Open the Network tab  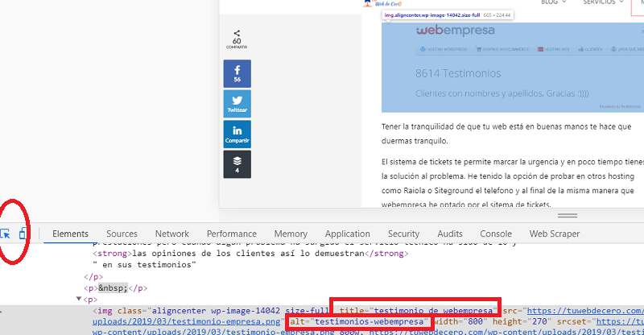point(171,234)
